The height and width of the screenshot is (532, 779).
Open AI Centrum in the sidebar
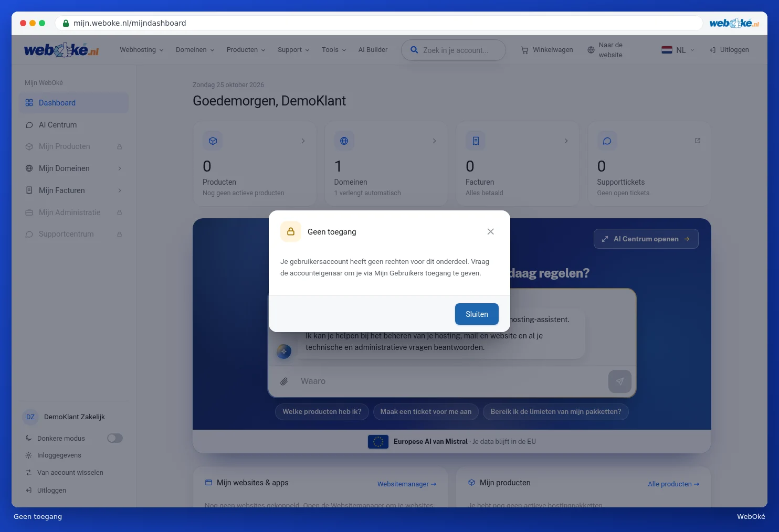coord(74,125)
